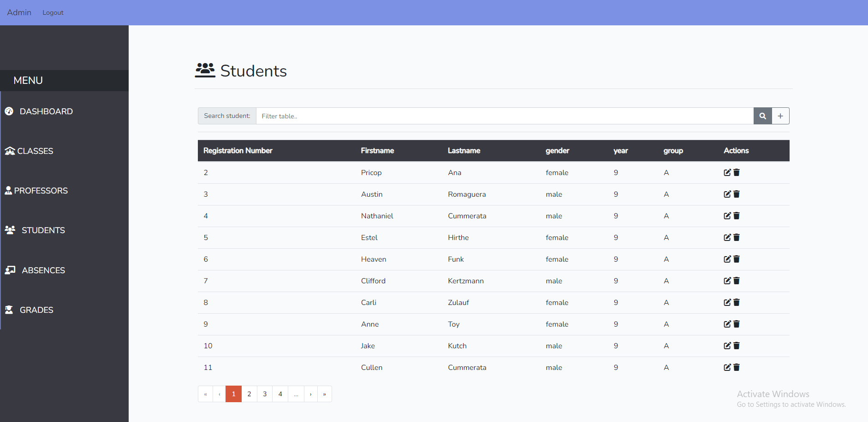The height and width of the screenshot is (422, 868).
Task: Edit Clifford Kertzmann's record
Action: click(x=727, y=281)
